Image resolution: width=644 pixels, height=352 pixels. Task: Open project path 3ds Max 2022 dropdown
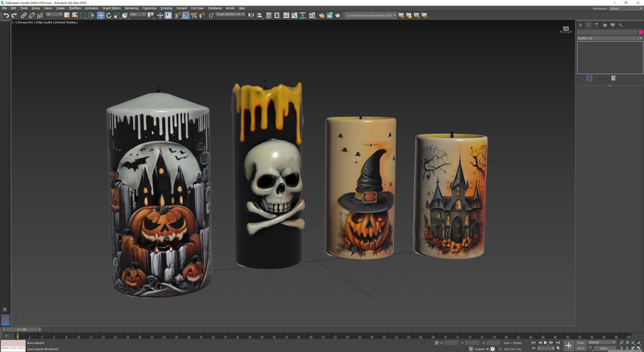[370, 15]
